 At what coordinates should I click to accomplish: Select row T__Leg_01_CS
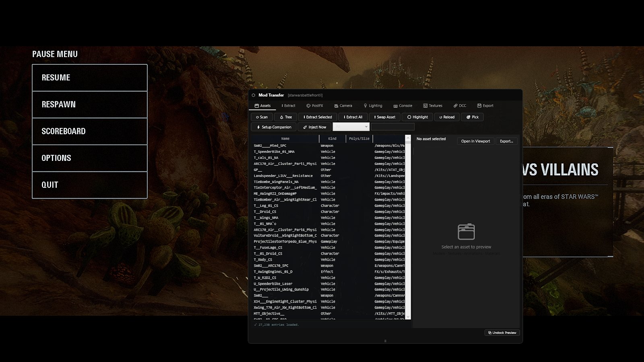point(328,206)
